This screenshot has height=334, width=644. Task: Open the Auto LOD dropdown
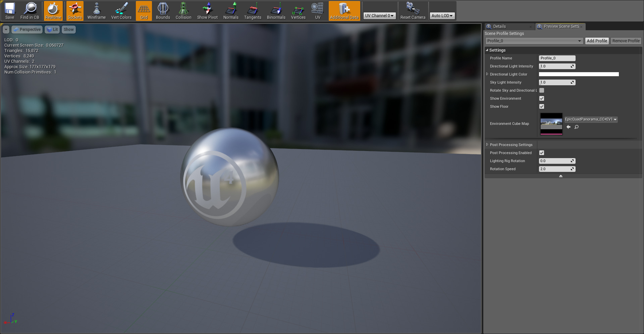pos(442,16)
